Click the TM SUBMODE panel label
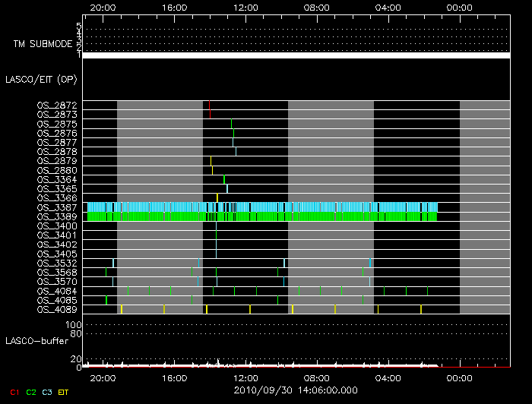The height and width of the screenshot is (404, 532). click(x=42, y=44)
